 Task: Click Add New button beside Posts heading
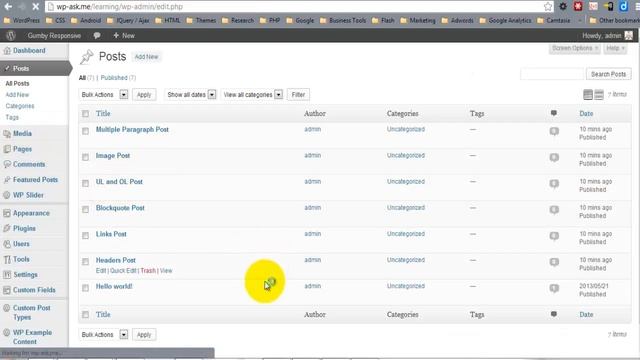click(146, 57)
